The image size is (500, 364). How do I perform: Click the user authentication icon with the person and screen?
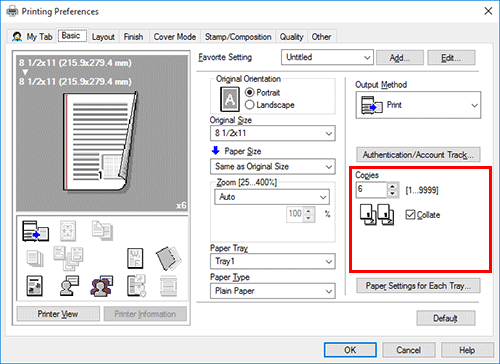click(69, 286)
